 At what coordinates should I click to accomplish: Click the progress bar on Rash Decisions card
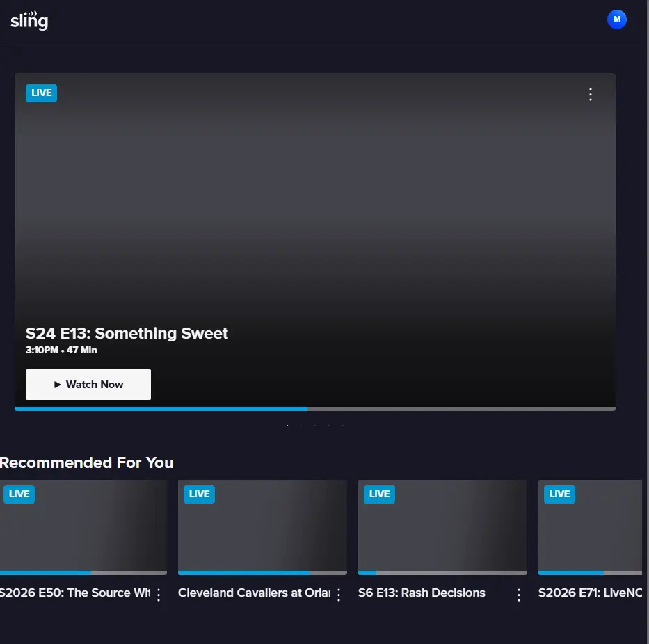pos(442,573)
